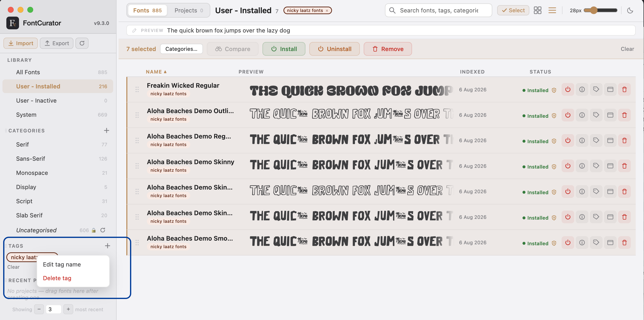Remove the selected fonts

[x=388, y=49]
